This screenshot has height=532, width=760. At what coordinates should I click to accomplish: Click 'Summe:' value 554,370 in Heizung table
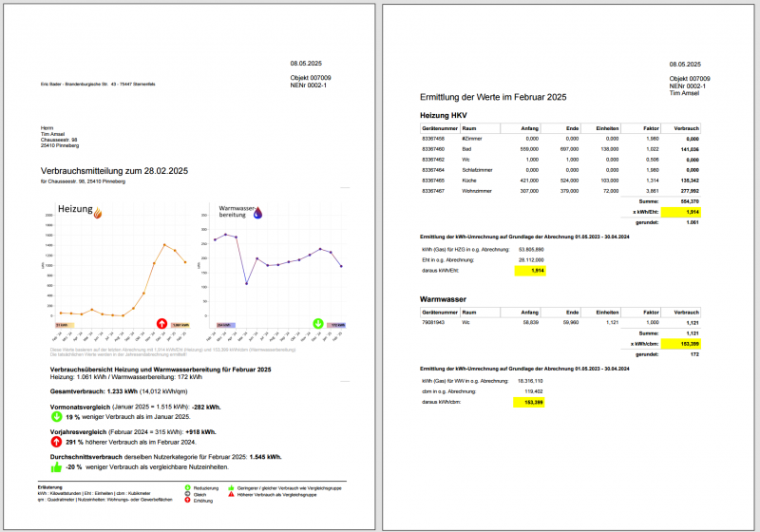pos(690,201)
